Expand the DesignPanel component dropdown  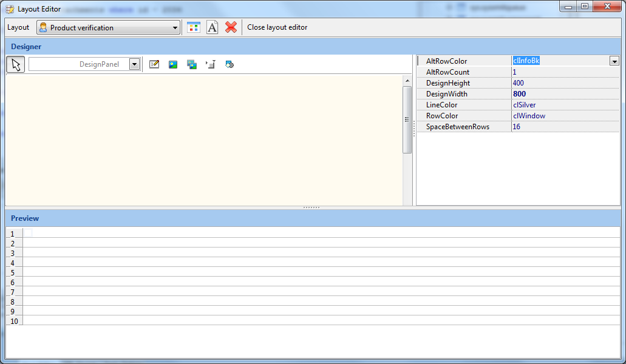134,64
